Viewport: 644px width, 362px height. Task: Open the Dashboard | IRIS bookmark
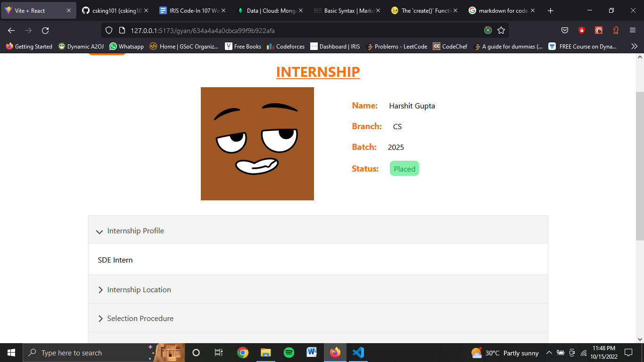click(335, 46)
